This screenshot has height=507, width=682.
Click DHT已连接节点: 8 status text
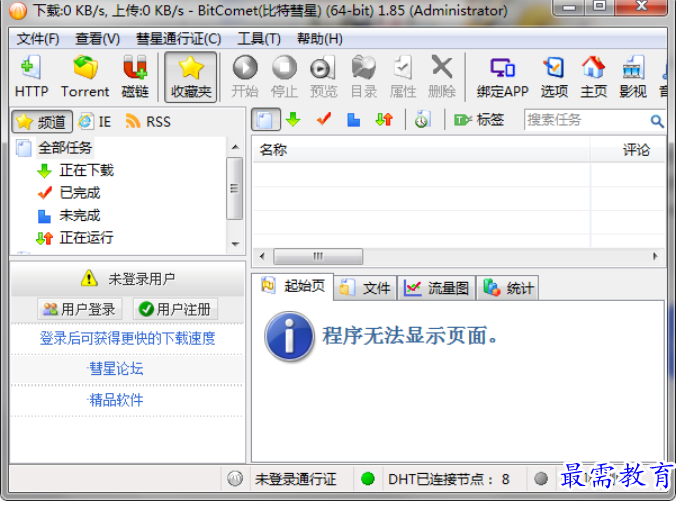(448, 480)
